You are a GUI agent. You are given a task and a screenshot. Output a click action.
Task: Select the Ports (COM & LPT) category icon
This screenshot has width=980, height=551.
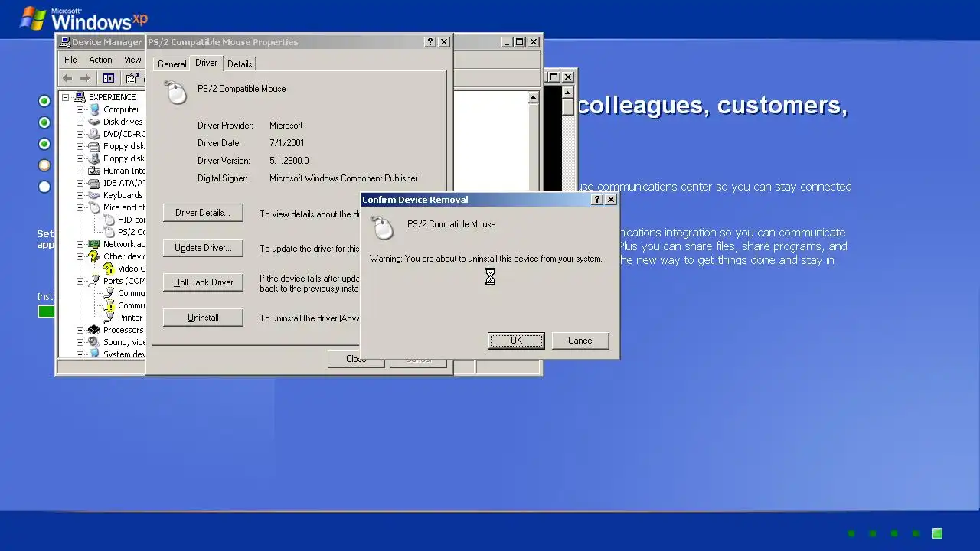(x=94, y=281)
